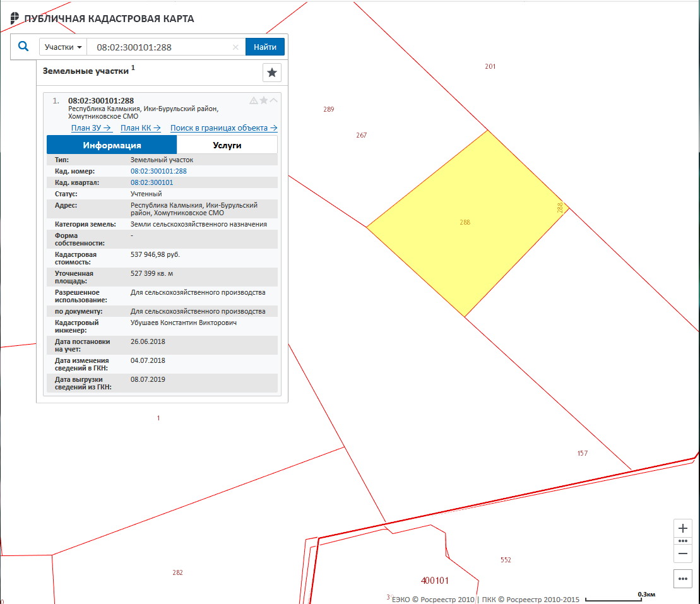Click the registration date 26.06.2018
The width and height of the screenshot is (700, 604).
(x=148, y=342)
